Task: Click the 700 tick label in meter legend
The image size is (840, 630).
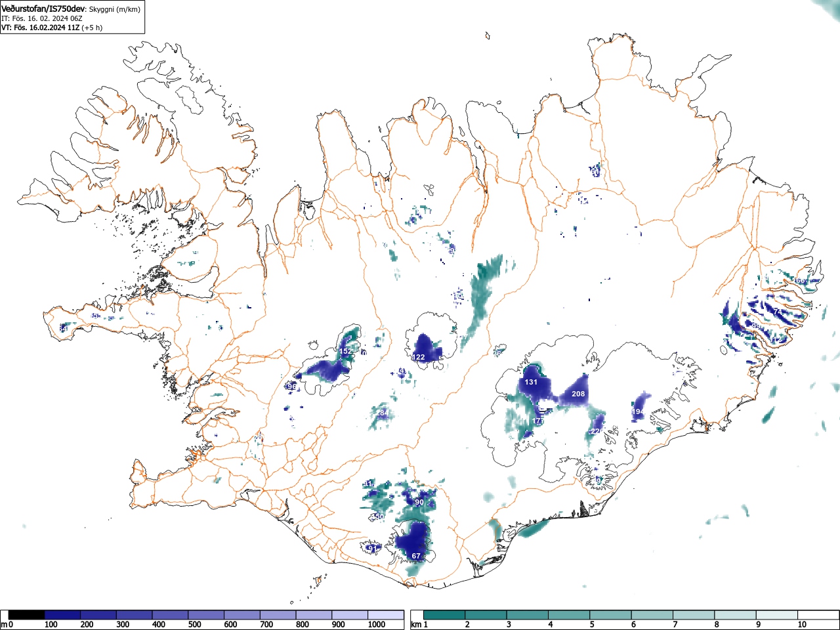Action: (266, 625)
